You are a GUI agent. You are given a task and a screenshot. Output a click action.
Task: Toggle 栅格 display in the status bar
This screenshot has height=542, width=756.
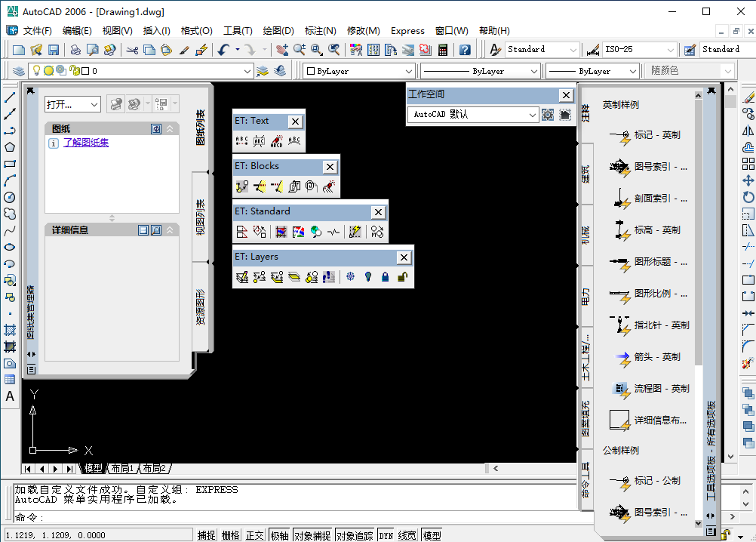pyautogui.click(x=229, y=535)
